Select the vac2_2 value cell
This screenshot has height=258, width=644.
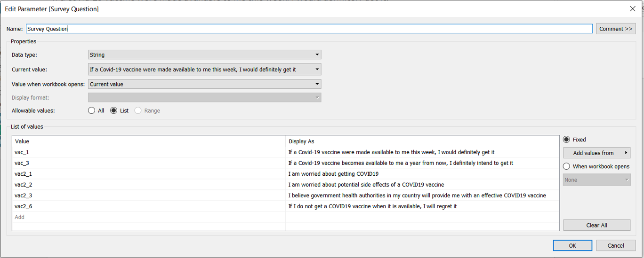pyautogui.click(x=149, y=185)
